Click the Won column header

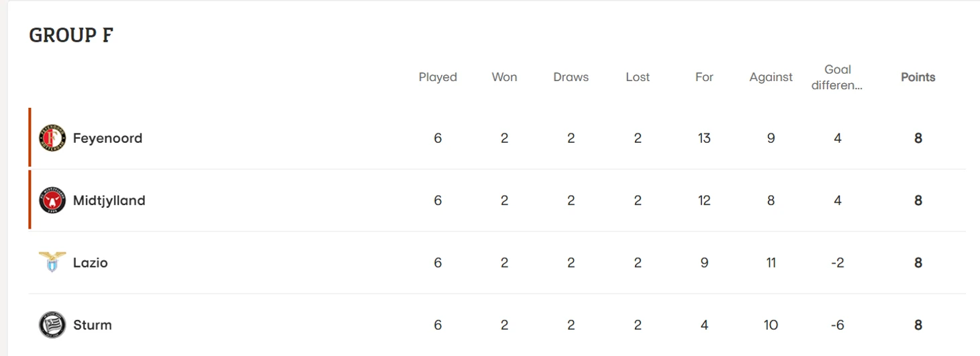tap(504, 77)
